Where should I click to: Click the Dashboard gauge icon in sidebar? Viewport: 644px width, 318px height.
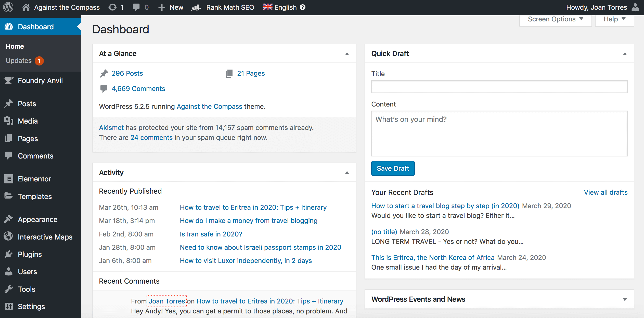pyautogui.click(x=9, y=26)
